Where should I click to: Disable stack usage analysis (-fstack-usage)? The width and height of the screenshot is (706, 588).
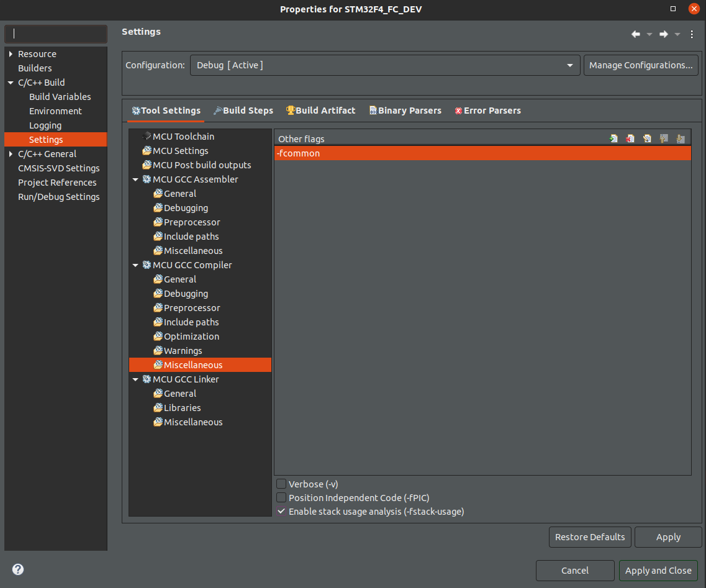[x=281, y=512]
